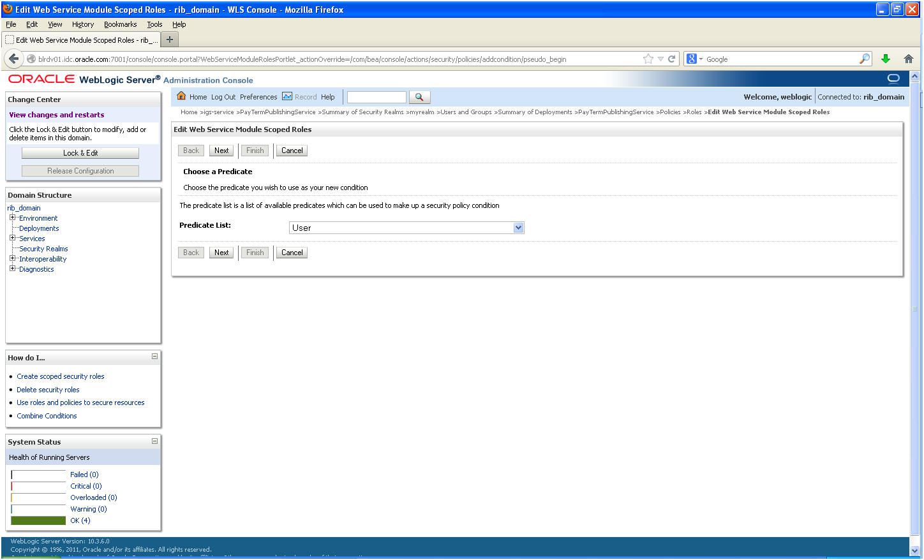Click the page scrollbar up arrow
The image size is (924, 560).
[x=914, y=76]
